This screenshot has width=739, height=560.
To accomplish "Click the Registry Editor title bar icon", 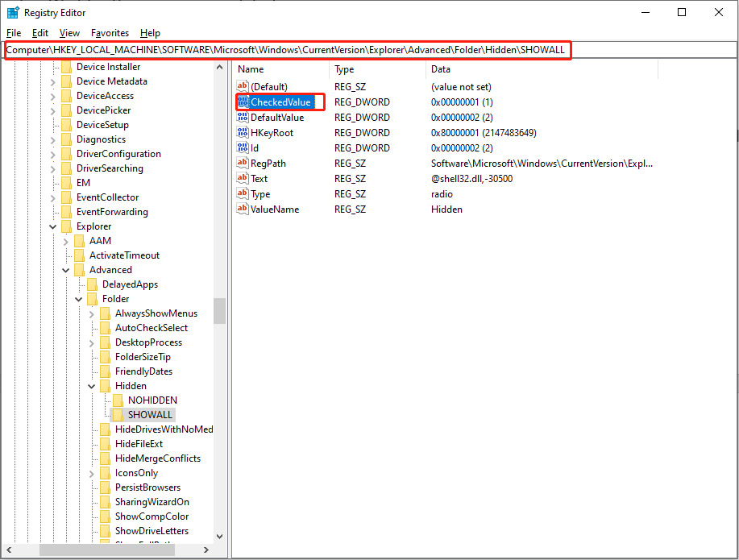I will (x=13, y=13).
